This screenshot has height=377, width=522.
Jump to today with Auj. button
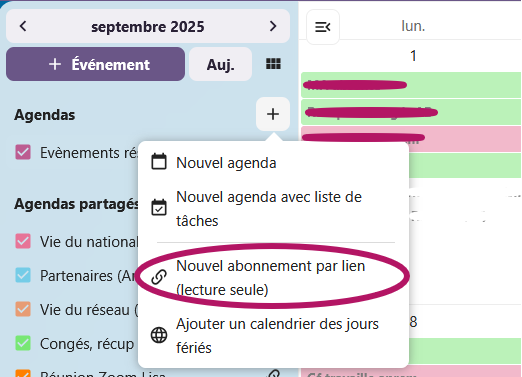pyautogui.click(x=220, y=64)
